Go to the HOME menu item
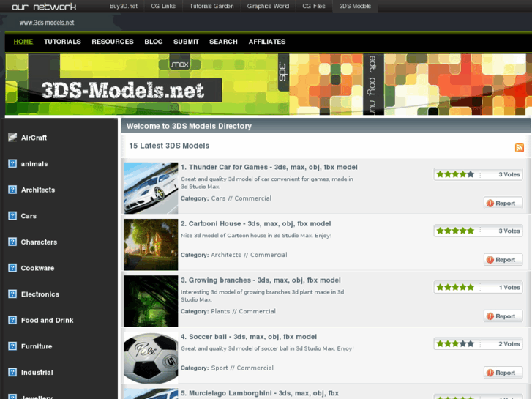 pyautogui.click(x=23, y=42)
